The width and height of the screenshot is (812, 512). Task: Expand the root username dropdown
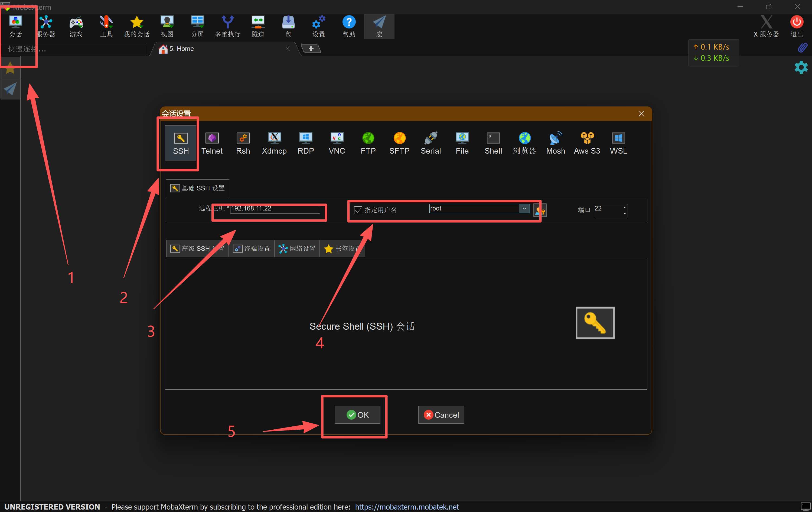pyautogui.click(x=524, y=208)
